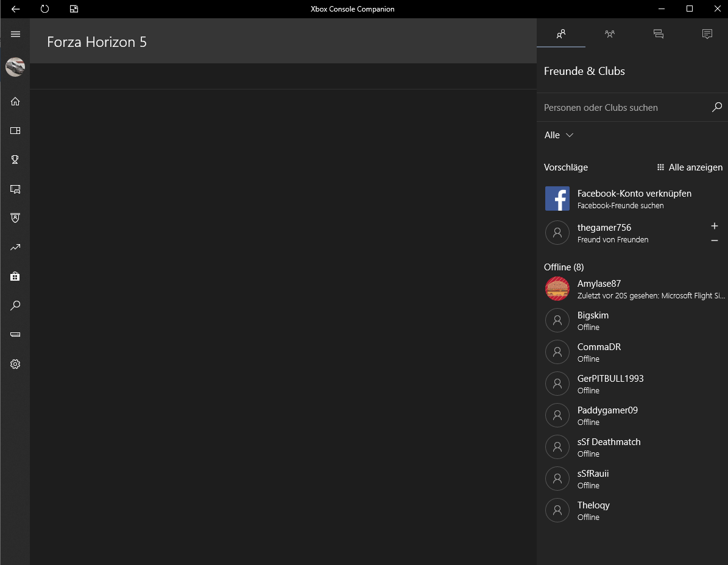728x565 pixels.
Task: Open console Connection icon in sidebar
Action: click(15, 334)
